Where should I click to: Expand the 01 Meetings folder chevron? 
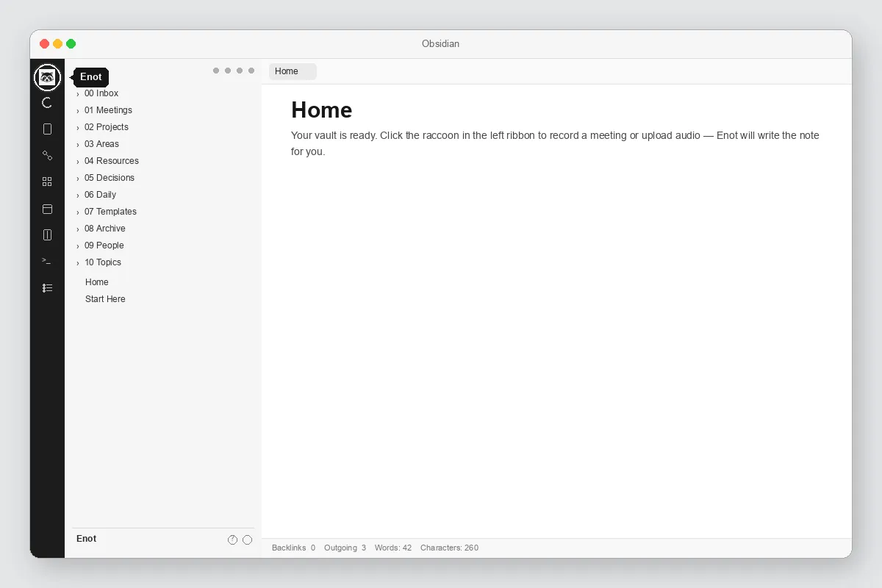tap(78, 111)
